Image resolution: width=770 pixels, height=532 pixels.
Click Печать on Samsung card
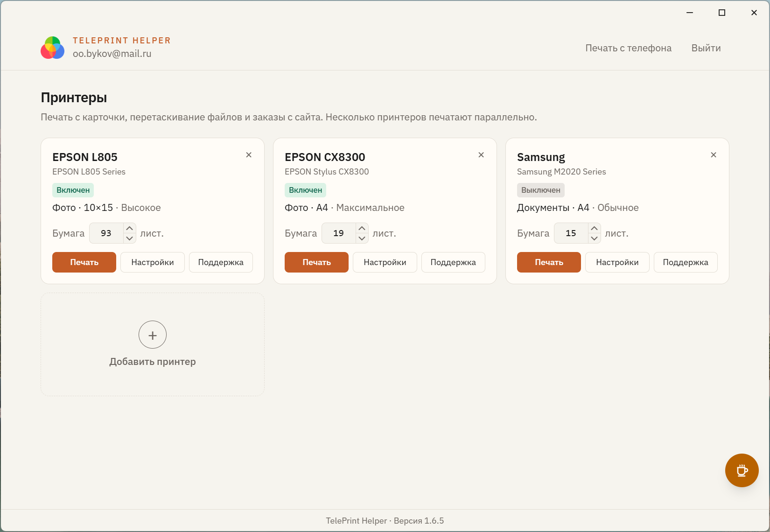pos(549,262)
